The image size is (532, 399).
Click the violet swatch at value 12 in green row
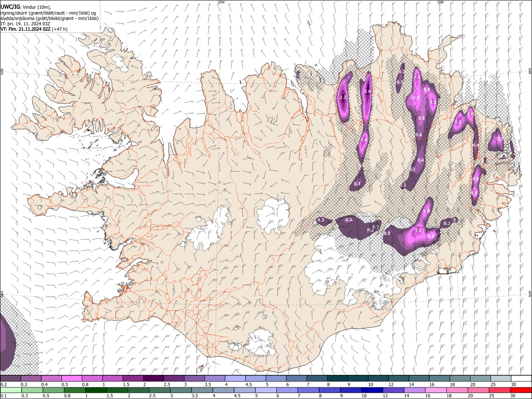point(393,390)
